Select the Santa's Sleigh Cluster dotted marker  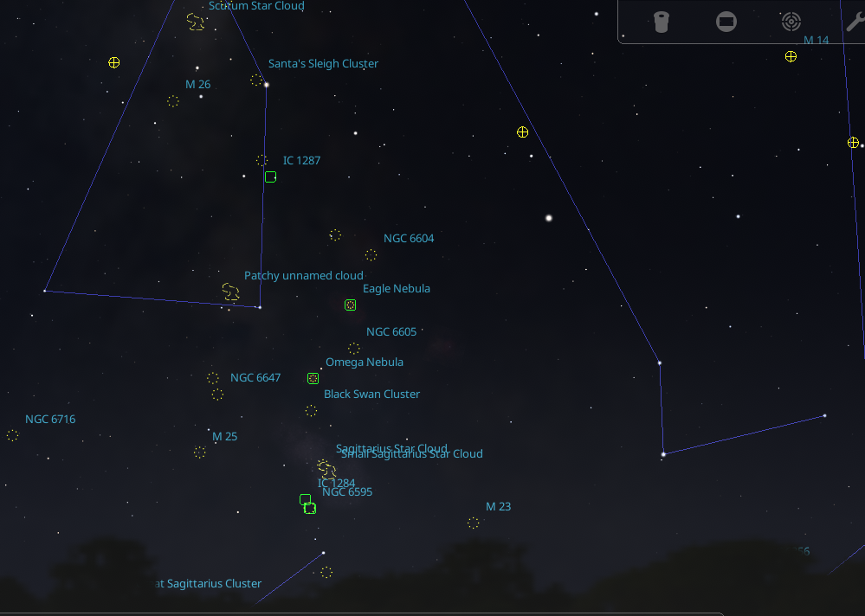[256, 80]
